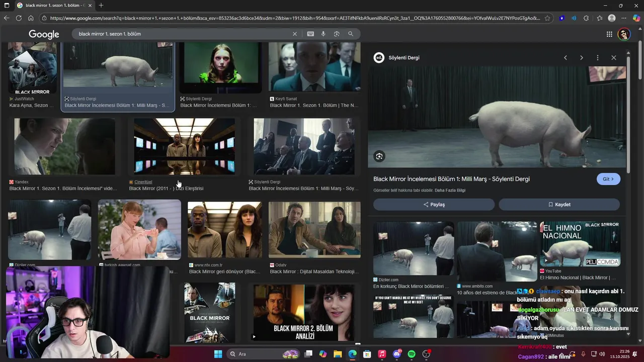
Task: Open a new browser tab
Action: click(101, 5)
